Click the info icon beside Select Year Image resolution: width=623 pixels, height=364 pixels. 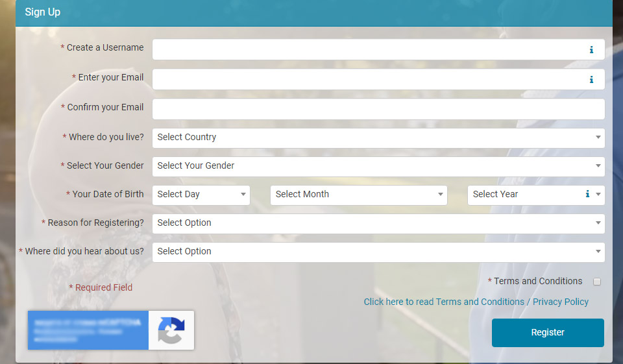click(x=587, y=194)
